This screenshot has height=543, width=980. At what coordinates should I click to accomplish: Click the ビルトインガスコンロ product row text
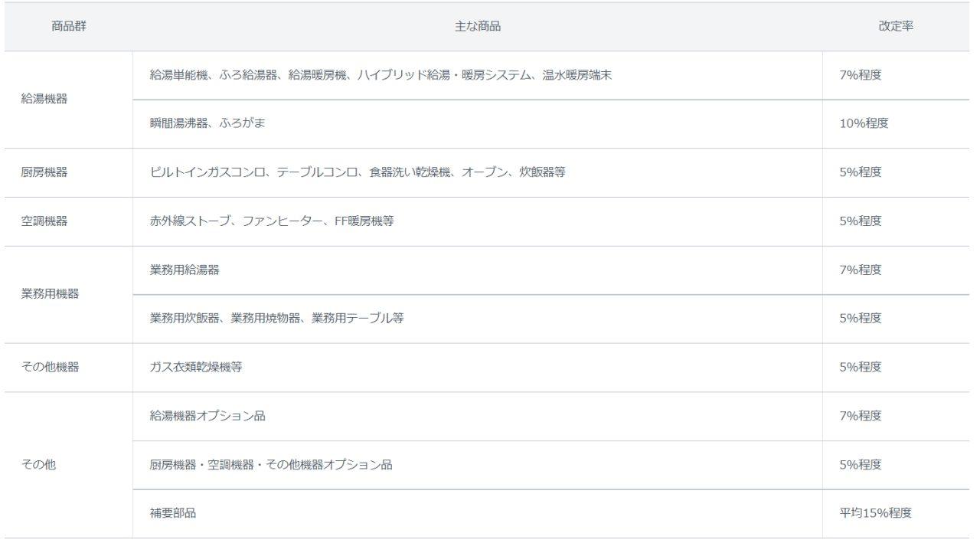tap(358, 172)
